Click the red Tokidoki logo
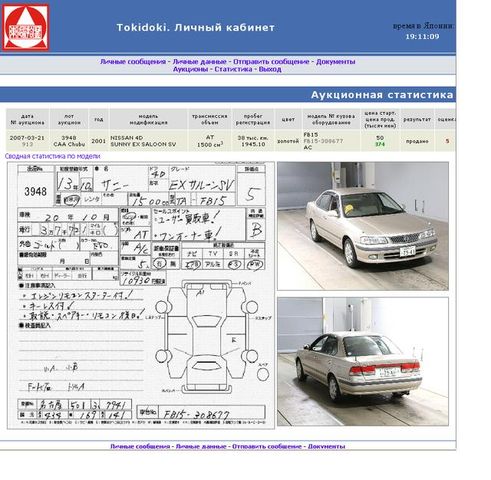 25,27
